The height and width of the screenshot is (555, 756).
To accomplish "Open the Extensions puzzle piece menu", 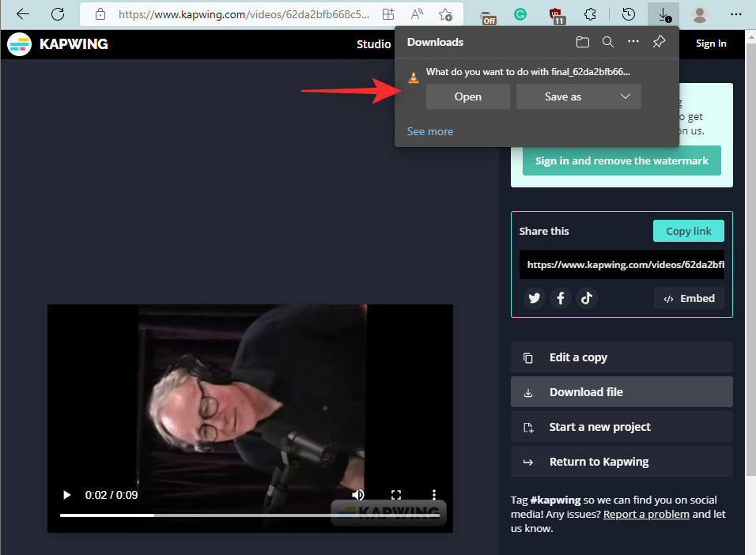I will (x=590, y=14).
